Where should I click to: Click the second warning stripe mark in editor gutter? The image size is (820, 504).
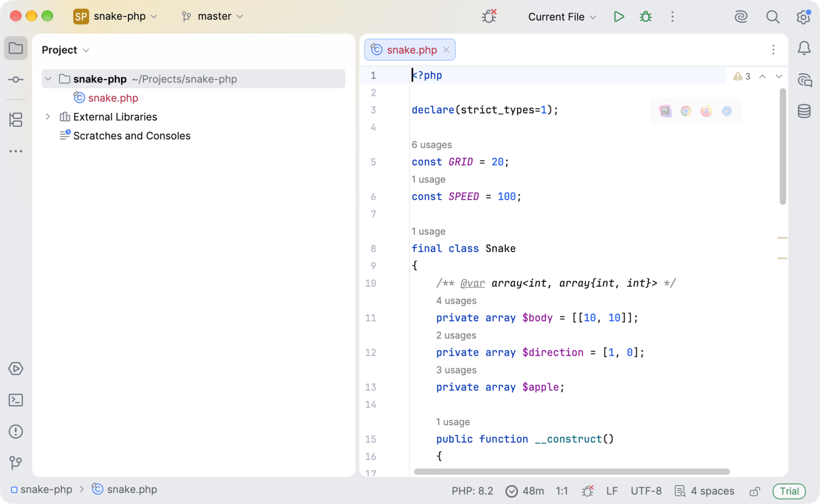click(x=782, y=259)
